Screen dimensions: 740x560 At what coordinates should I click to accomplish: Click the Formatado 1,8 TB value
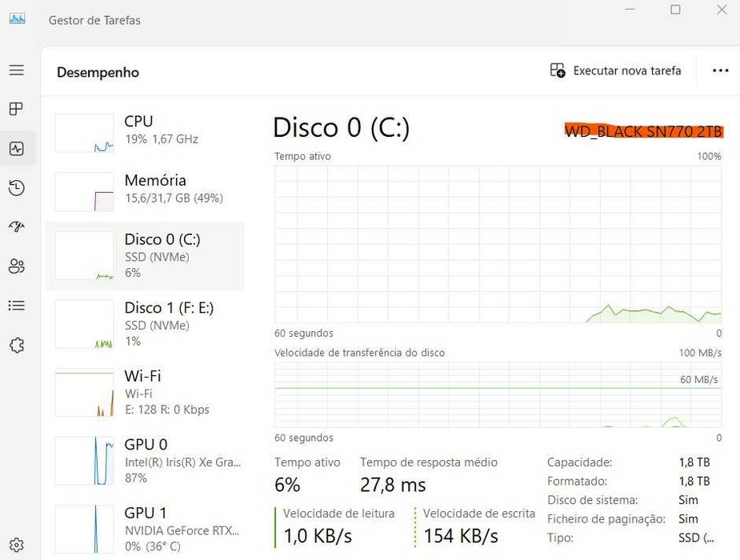[x=694, y=482]
